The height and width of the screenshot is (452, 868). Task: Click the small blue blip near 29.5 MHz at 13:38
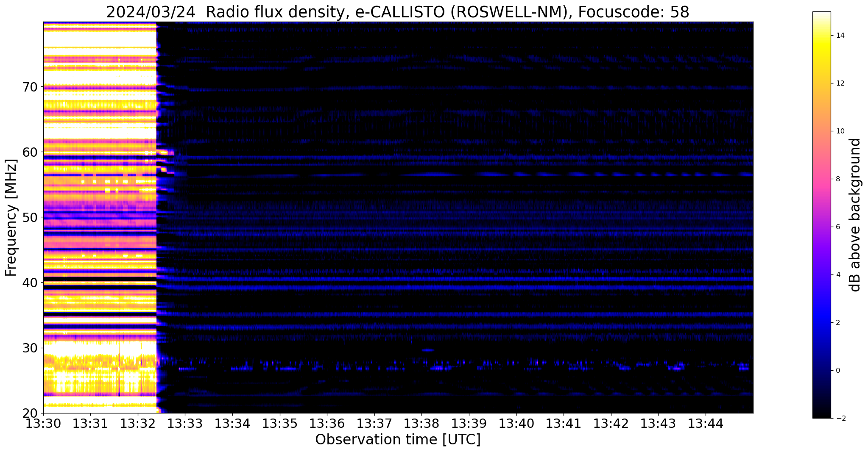click(x=428, y=350)
